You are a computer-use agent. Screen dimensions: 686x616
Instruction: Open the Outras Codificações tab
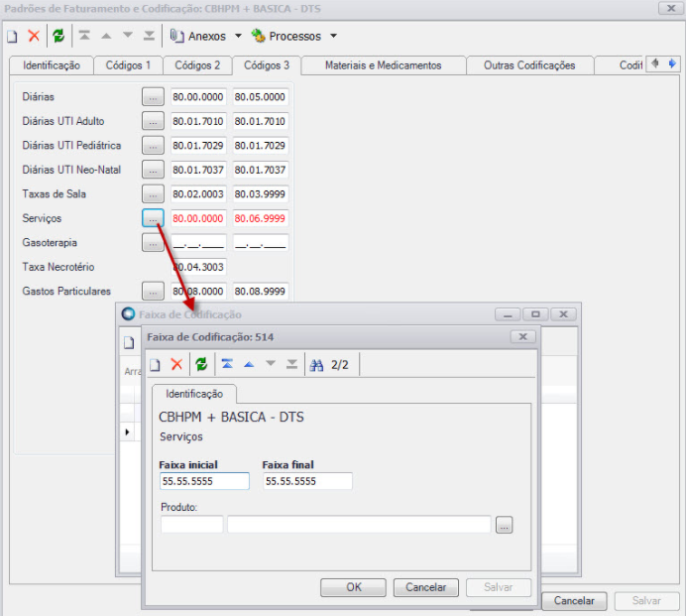529,65
